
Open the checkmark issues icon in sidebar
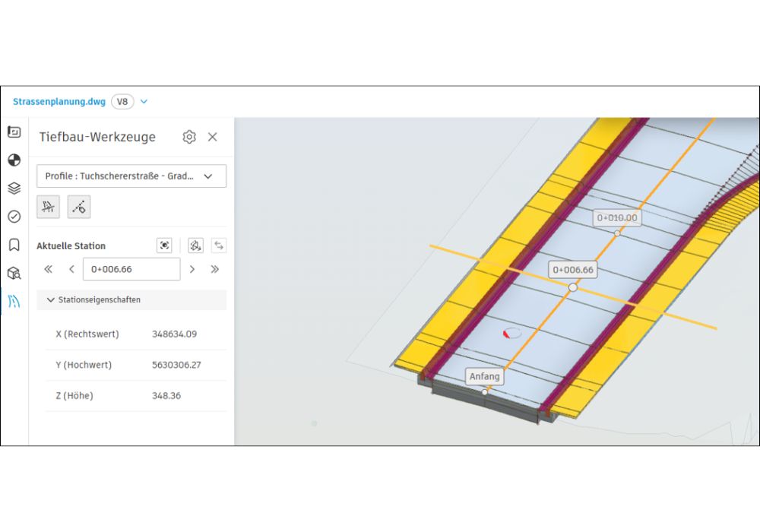point(14,217)
